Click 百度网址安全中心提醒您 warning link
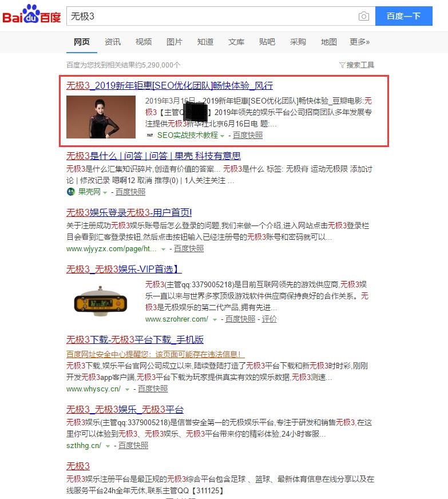The image size is (448, 499). [x=155, y=354]
